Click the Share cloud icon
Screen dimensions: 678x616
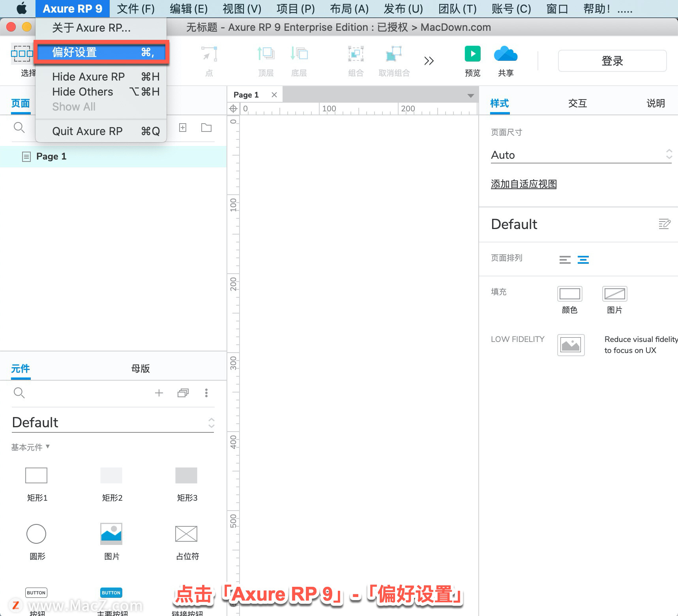[506, 54]
